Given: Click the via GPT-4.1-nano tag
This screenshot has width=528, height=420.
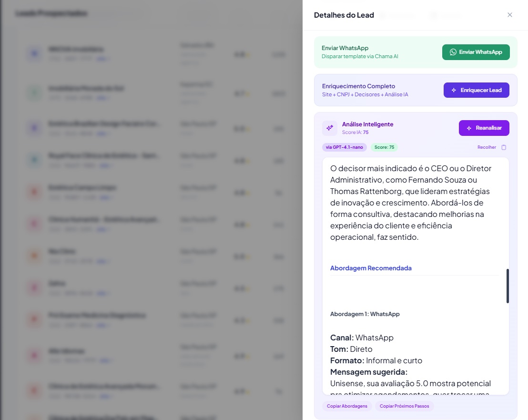Looking at the screenshot, I should click(x=345, y=147).
